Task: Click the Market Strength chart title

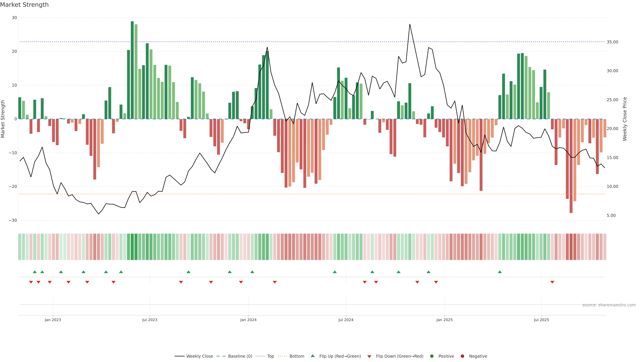Action: click(x=24, y=5)
